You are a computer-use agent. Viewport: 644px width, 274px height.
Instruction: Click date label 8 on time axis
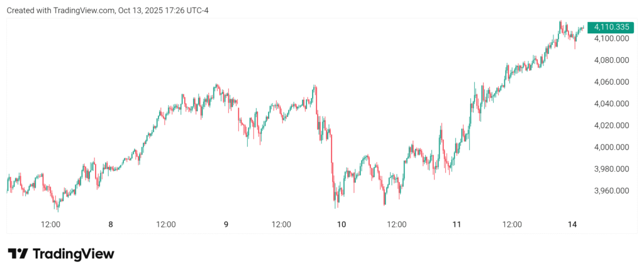coord(111,224)
